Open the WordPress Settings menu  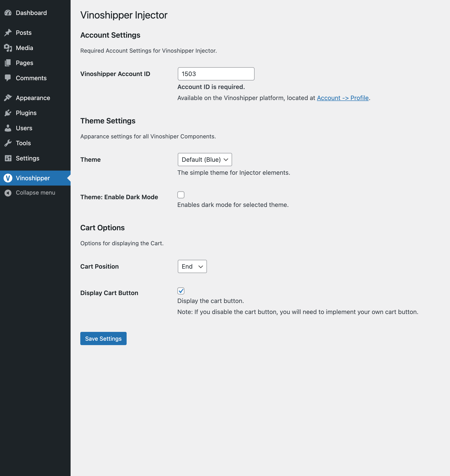point(35,158)
